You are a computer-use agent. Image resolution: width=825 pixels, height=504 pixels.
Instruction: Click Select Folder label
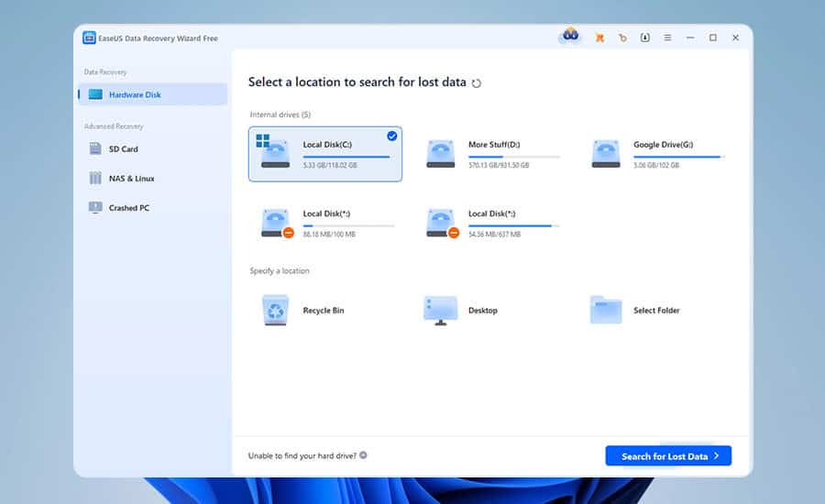tap(656, 311)
